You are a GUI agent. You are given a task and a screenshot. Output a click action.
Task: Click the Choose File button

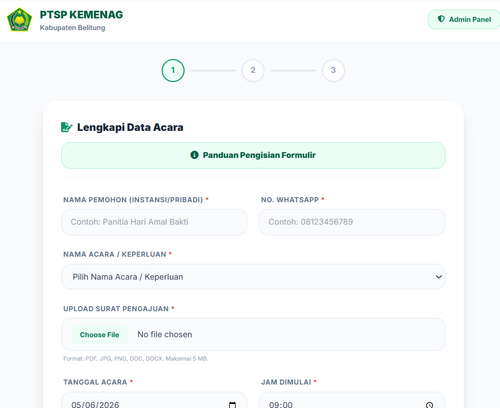coord(99,335)
